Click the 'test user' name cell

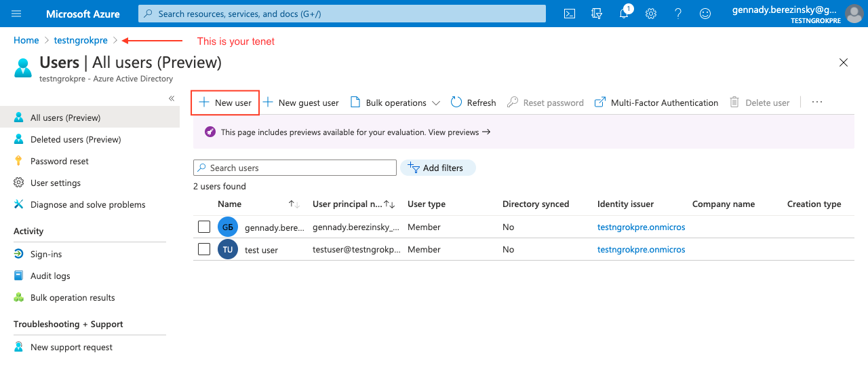(x=262, y=250)
